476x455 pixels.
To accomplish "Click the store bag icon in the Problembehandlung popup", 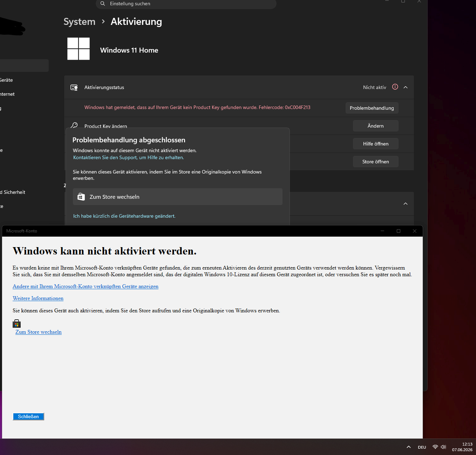I will coord(81,197).
